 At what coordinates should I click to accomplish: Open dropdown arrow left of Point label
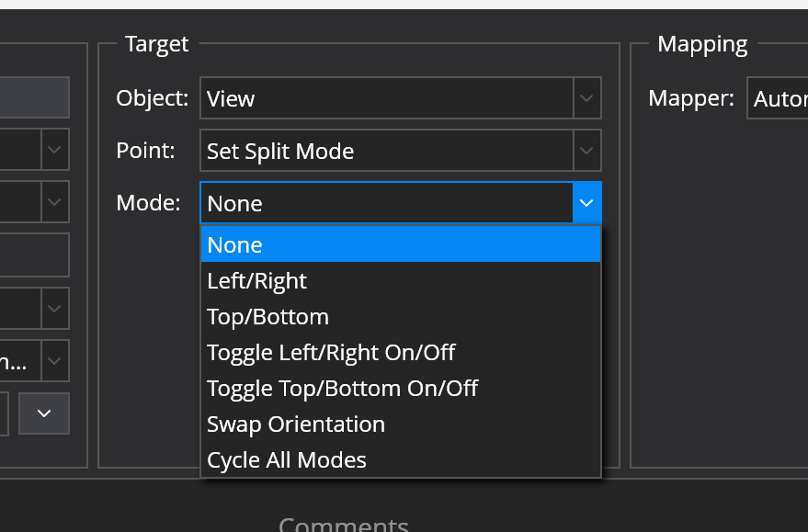(x=55, y=151)
